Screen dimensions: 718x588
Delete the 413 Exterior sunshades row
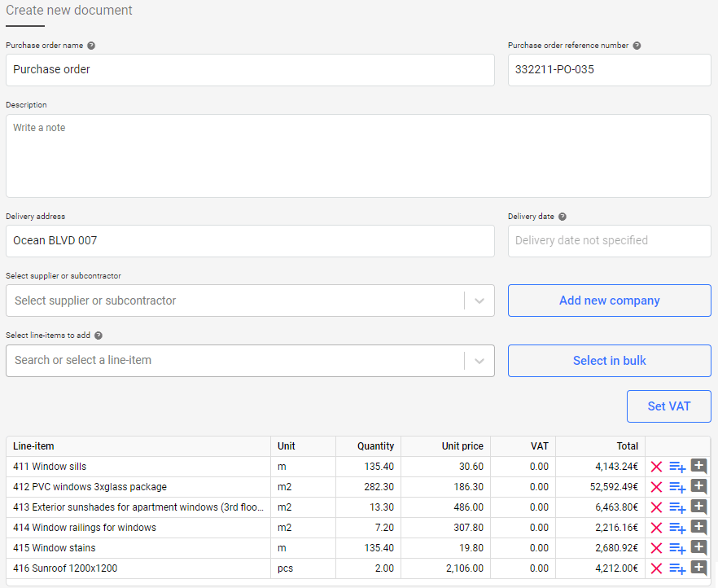point(656,507)
